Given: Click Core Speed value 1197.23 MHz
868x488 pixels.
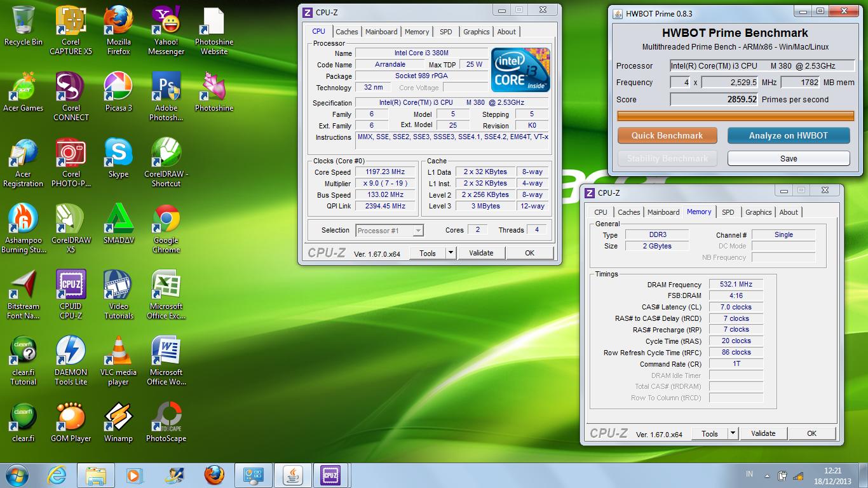Looking at the screenshot, I should click(384, 172).
